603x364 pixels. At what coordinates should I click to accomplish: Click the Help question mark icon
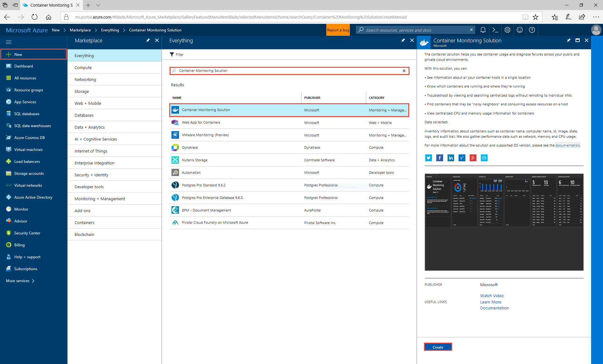532,30
